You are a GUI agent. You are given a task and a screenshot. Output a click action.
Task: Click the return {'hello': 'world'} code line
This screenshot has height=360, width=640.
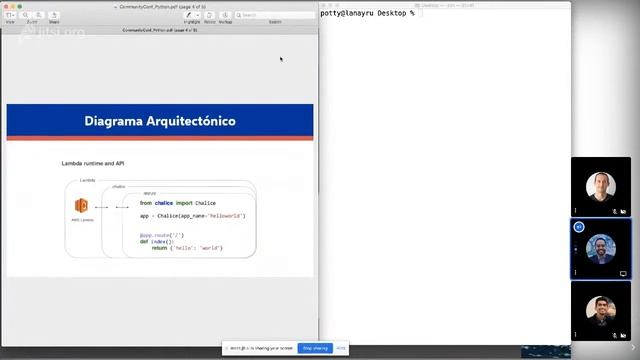[x=187, y=248]
